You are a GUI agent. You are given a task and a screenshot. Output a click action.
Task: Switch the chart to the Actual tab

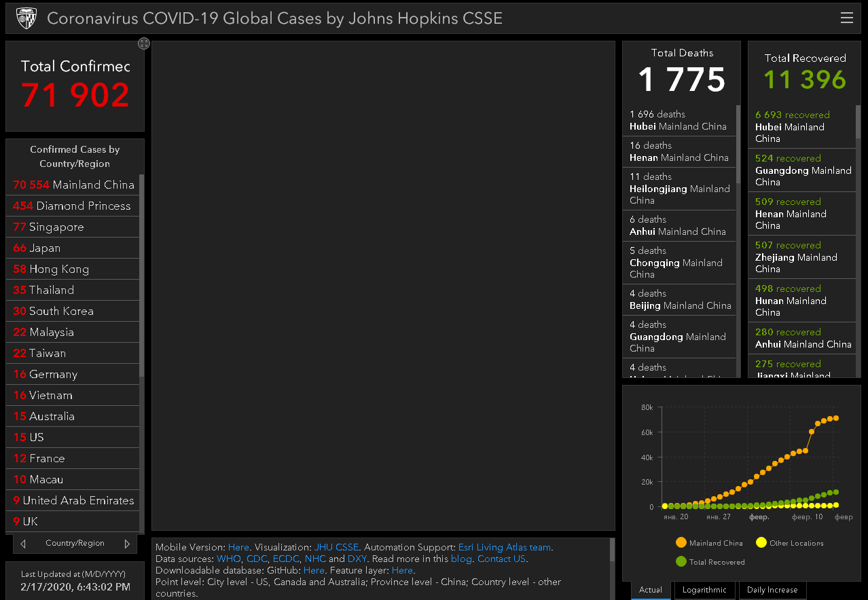click(651, 590)
